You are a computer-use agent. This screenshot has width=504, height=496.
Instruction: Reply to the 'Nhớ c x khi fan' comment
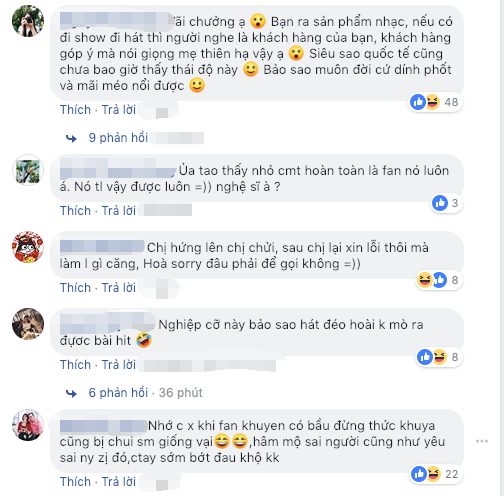coord(119,482)
